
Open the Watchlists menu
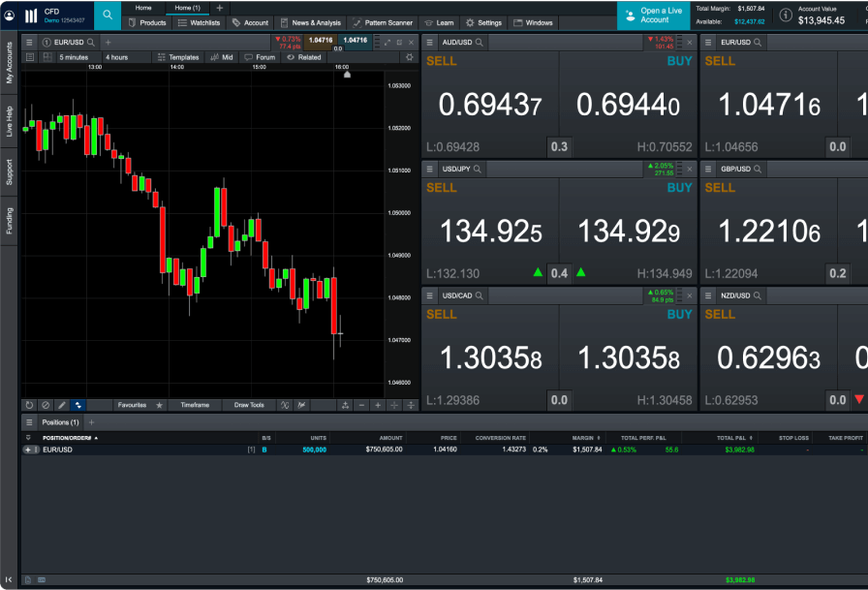click(200, 22)
